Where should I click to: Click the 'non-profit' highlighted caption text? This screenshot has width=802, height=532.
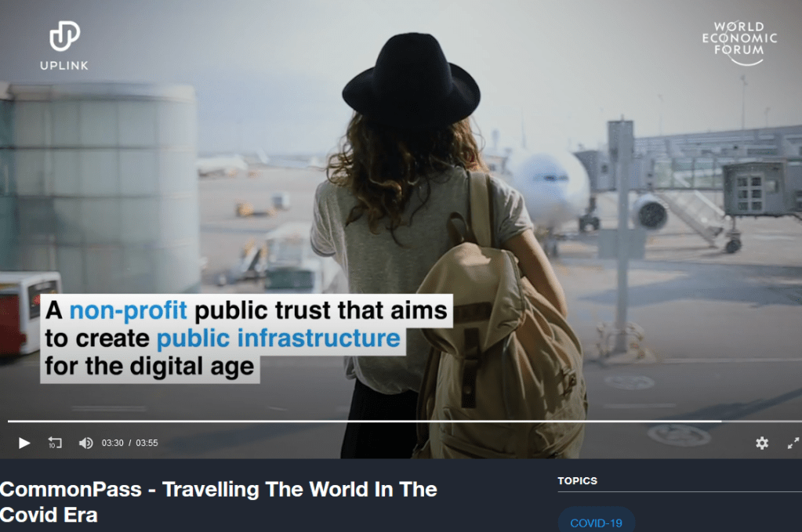coord(128,310)
